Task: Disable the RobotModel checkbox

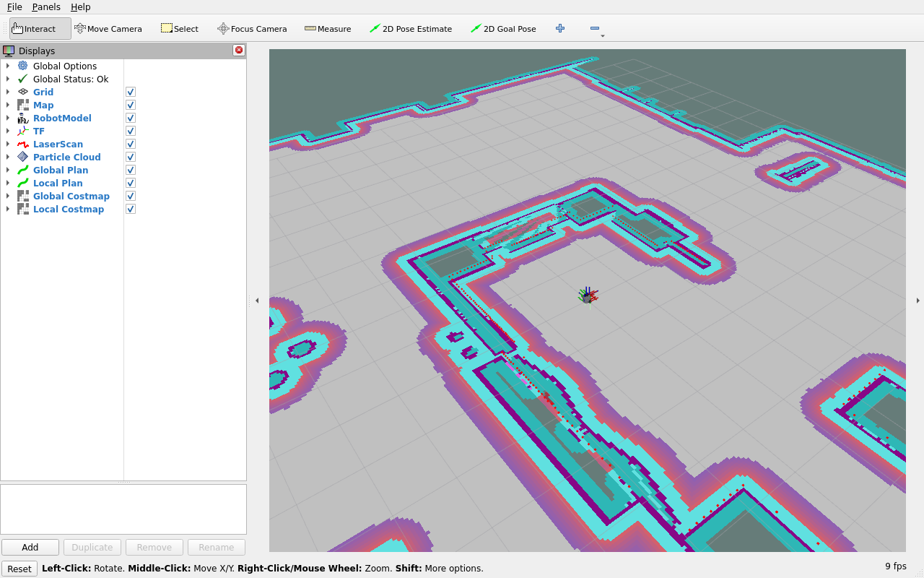Action: pos(131,118)
